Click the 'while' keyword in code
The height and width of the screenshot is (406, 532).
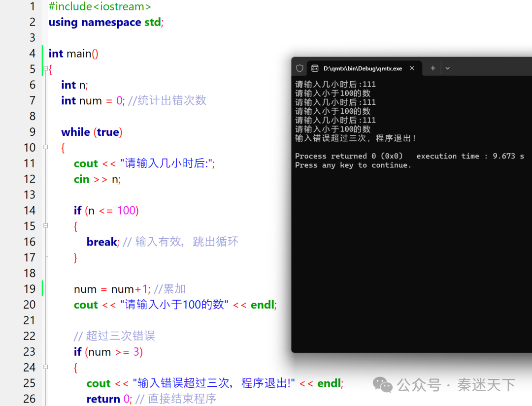tap(75, 132)
